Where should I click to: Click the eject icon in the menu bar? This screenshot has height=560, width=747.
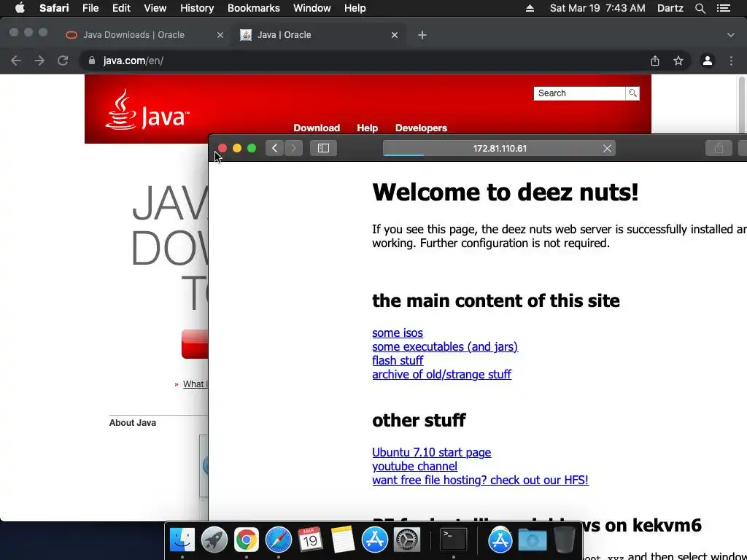click(x=530, y=8)
